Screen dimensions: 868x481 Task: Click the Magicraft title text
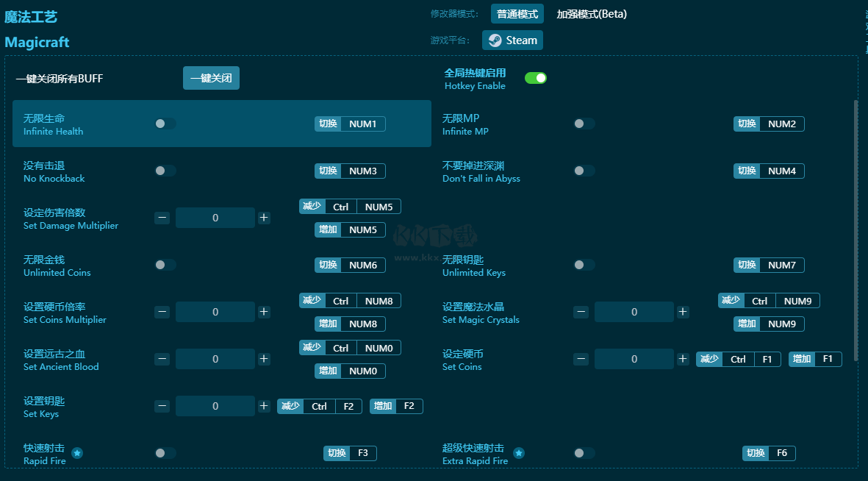point(37,42)
